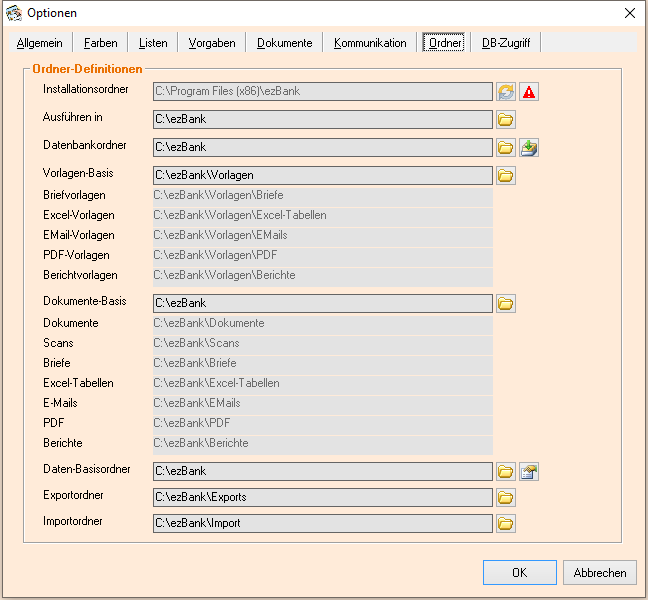The width and height of the screenshot is (648, 600).
Task: Select the DB-Zugriff tab
Action: coord(506,43)
